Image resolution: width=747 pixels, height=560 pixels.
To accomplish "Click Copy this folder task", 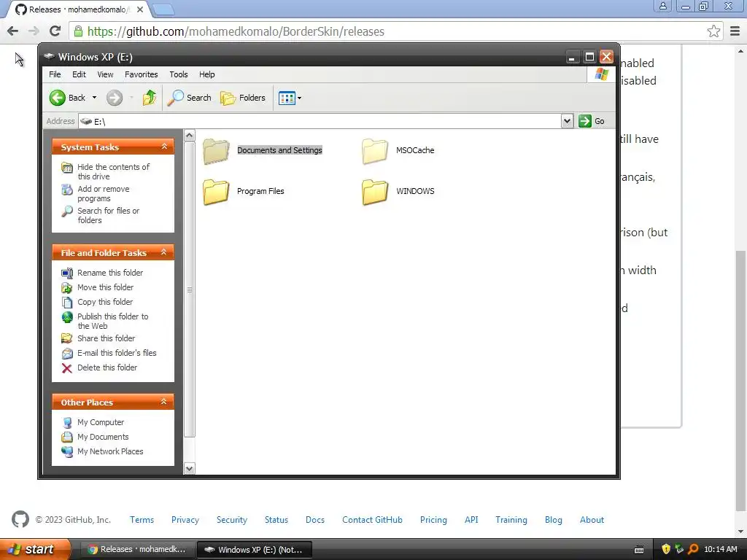I will [105, 302].
